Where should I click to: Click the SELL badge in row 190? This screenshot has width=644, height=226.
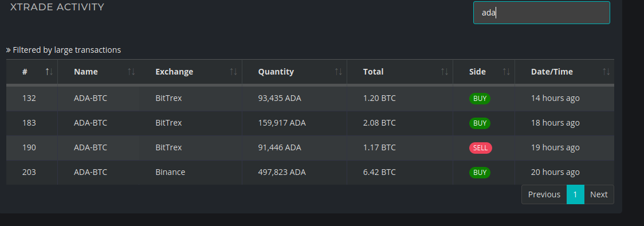(481, 148)
